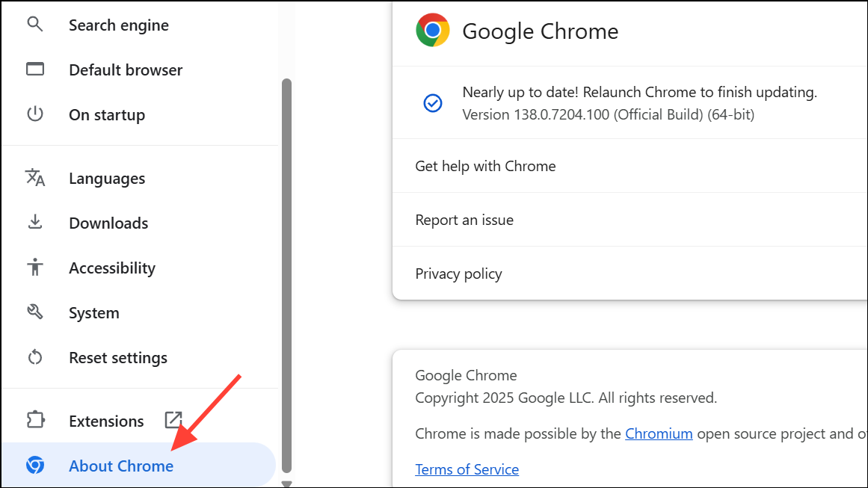Click the Reset settings icon
Screen dimensions: 868x488
35,357
